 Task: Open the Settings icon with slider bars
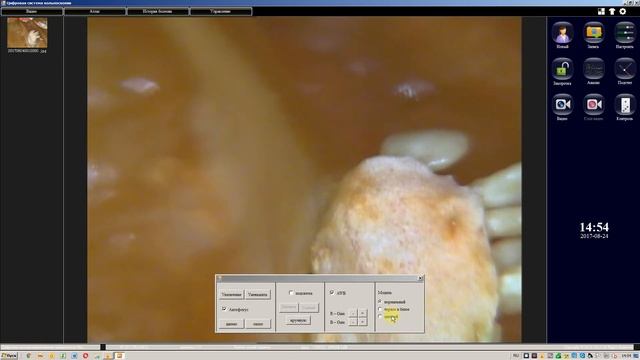pyautogui.click(x=624, y=33)
